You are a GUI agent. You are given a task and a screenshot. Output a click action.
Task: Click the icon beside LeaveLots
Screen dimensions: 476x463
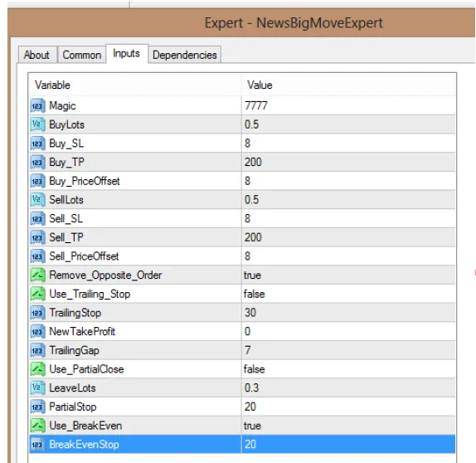(x=37, y=388)
